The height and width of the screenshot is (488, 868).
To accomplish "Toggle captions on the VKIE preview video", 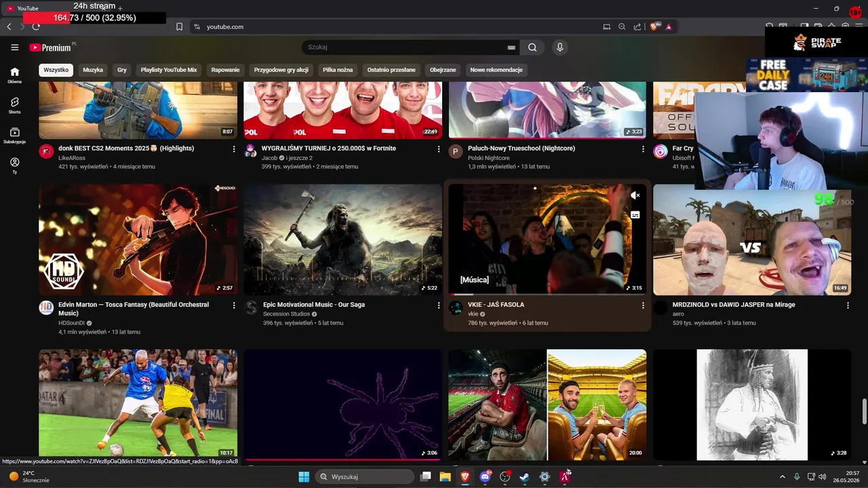I will 635,215.
